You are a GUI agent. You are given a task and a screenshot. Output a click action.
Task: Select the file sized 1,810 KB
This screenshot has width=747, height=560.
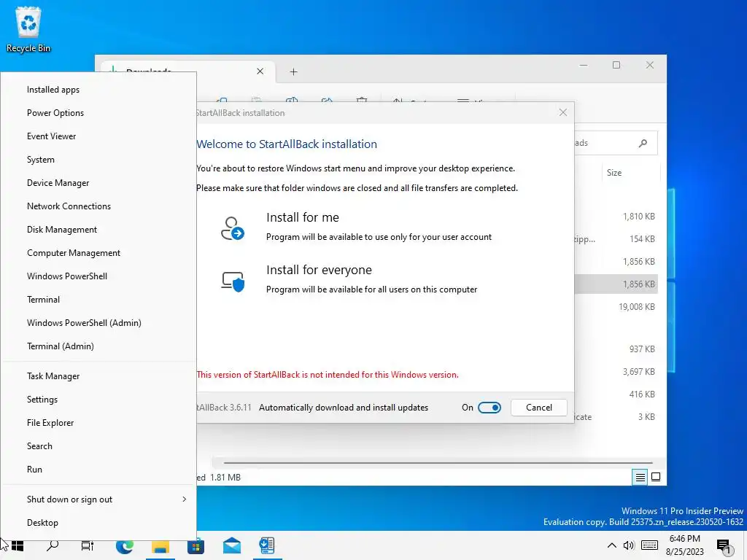pyautogui.click(x=638, y=216)
